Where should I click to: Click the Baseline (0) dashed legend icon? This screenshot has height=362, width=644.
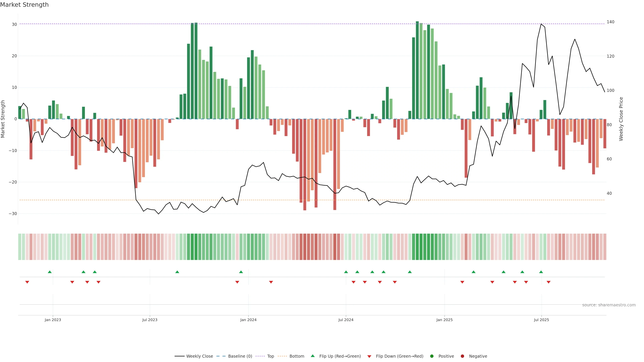[x=221, y=356]
